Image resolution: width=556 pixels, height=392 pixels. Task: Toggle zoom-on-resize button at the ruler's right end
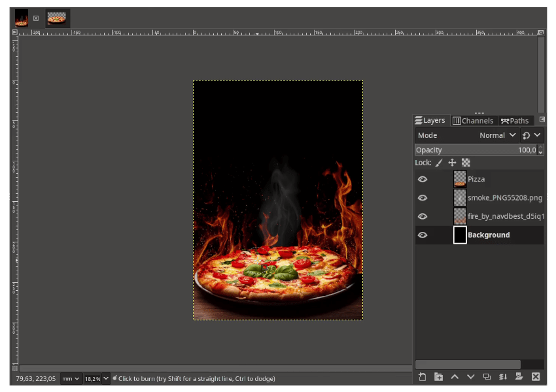pos(541,32)
